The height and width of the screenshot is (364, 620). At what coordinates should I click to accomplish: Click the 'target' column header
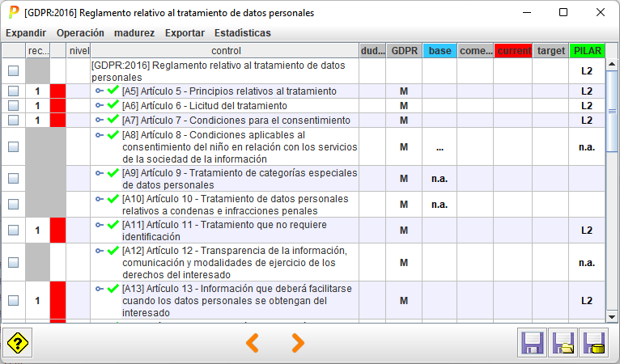tap(551, 51)
